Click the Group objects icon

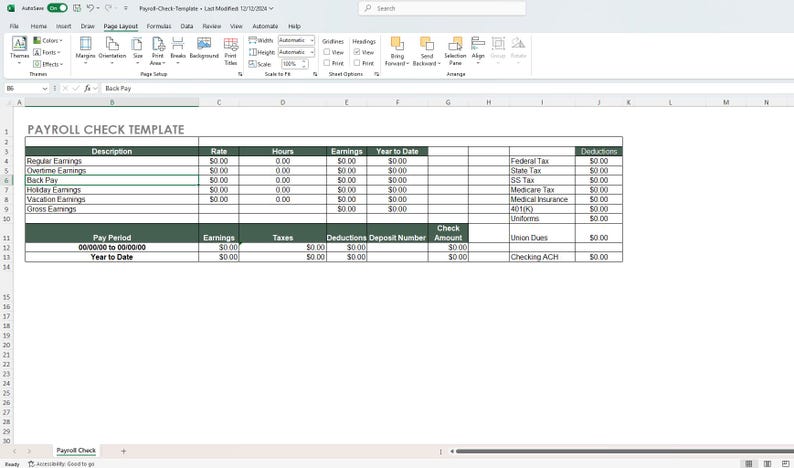[x=498, y=44]
